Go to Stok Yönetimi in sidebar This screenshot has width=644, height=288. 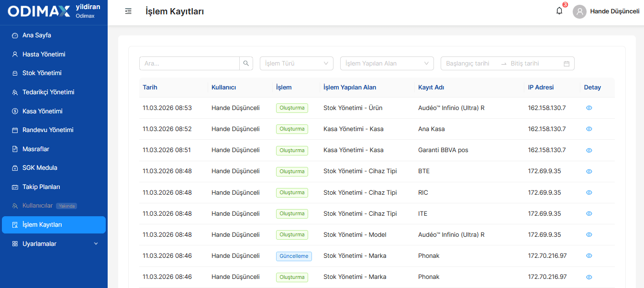(54, 73)
